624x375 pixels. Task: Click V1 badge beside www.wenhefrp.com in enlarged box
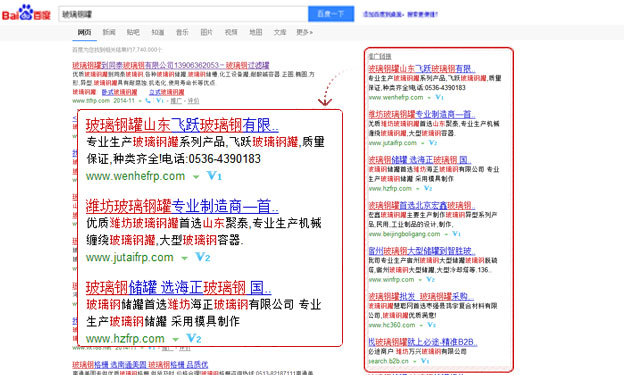click(214, 176)
